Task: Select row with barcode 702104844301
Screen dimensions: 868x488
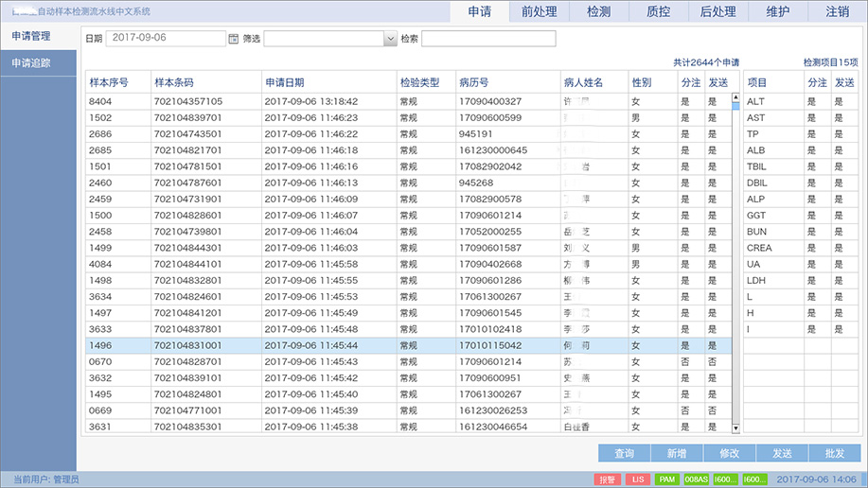Action: (409, 248)
